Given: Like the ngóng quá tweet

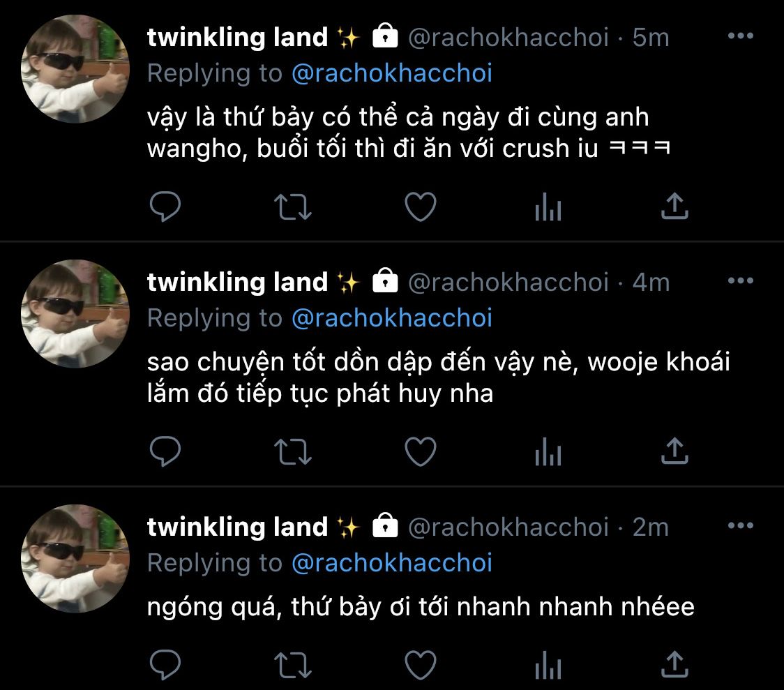Looking at the screenshot, I should [x=421, y=666].
